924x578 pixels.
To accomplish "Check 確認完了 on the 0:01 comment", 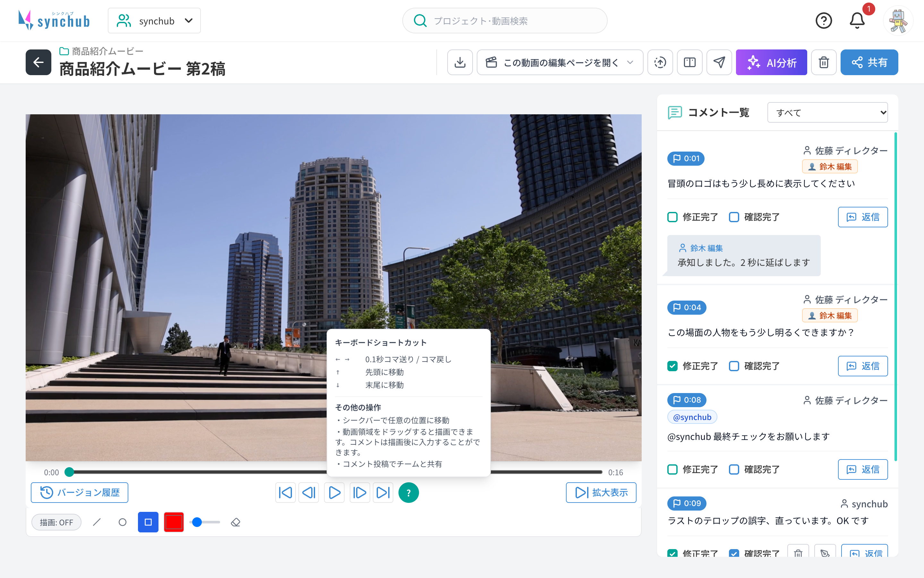I will click(733, 217).
